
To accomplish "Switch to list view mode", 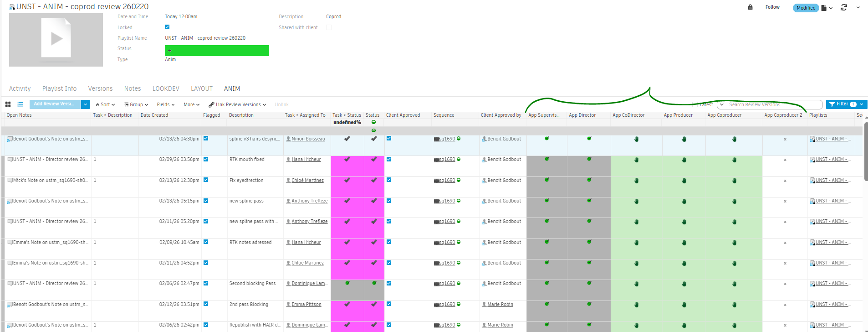I will click(20, 104).
